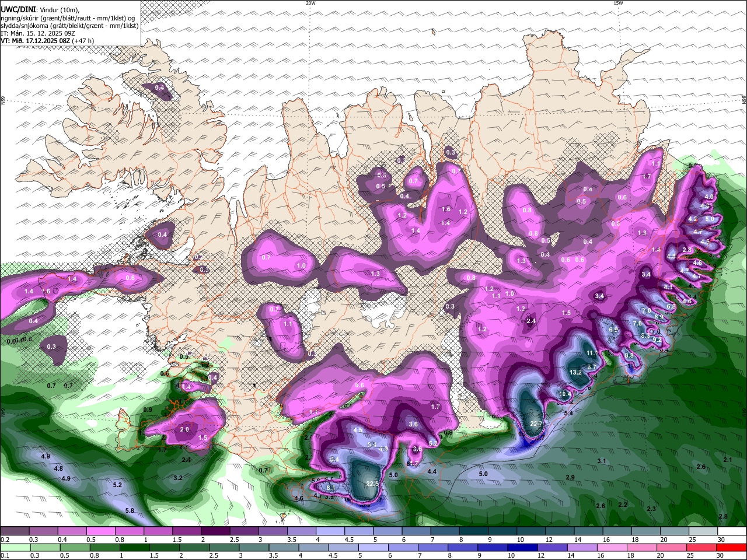747x560 pixels.
Task: Select the dark teal swatch labeled 8 in the snow legend
Action: pos(475,531)
